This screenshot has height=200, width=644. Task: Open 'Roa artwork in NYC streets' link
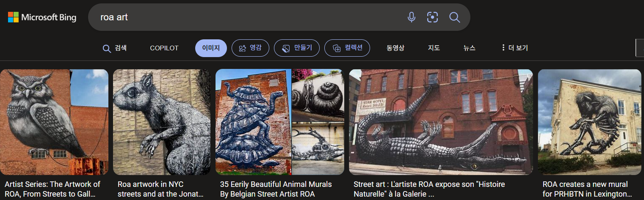point(161,189)
